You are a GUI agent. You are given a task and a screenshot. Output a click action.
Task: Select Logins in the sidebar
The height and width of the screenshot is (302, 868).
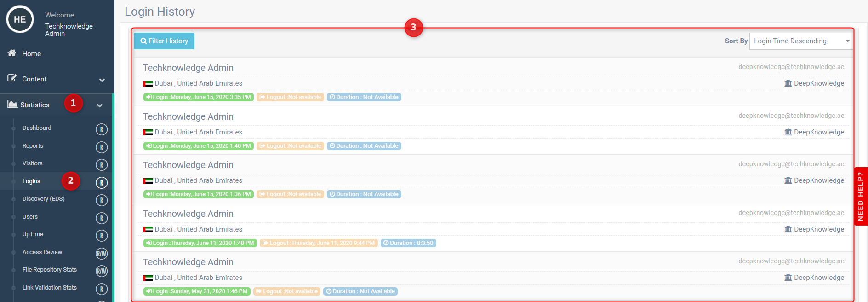click(x=31, y=181)
